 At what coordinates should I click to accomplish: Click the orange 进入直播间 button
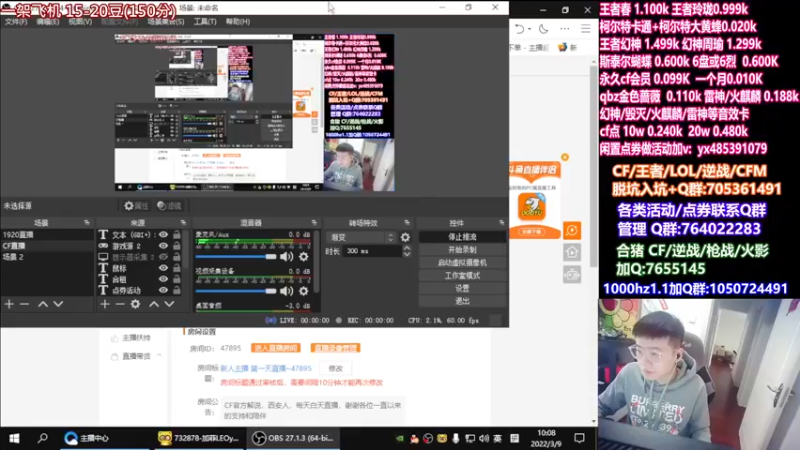[x=276, y=348]
